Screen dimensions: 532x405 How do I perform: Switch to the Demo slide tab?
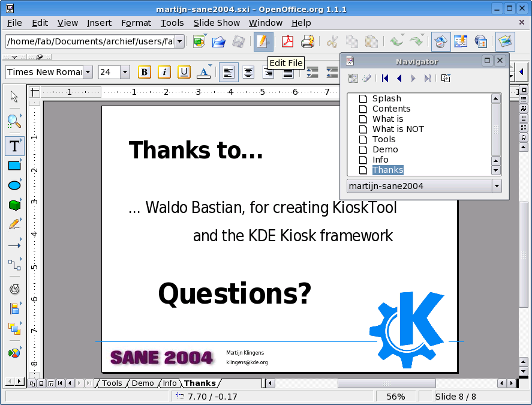click(x=143, y=383)
